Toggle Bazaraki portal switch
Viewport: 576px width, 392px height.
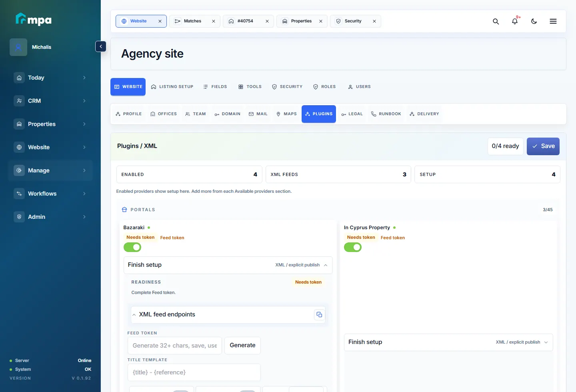point(132,247)
